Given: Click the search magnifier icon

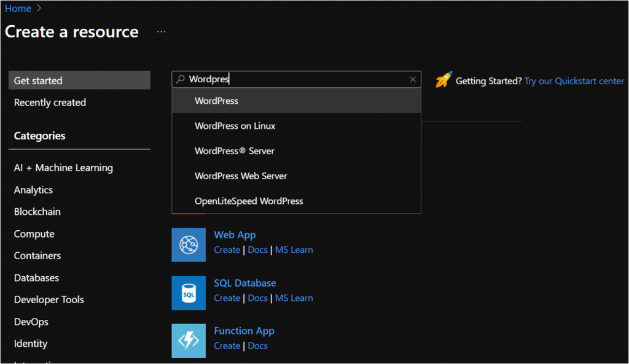Looking at the screenshot, I should 181,79.
